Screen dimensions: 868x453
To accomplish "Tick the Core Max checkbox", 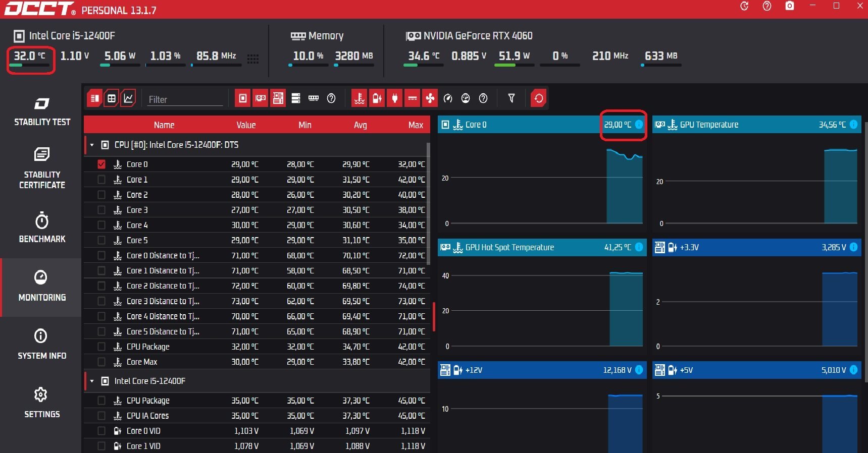I will (x=101, y=362).
